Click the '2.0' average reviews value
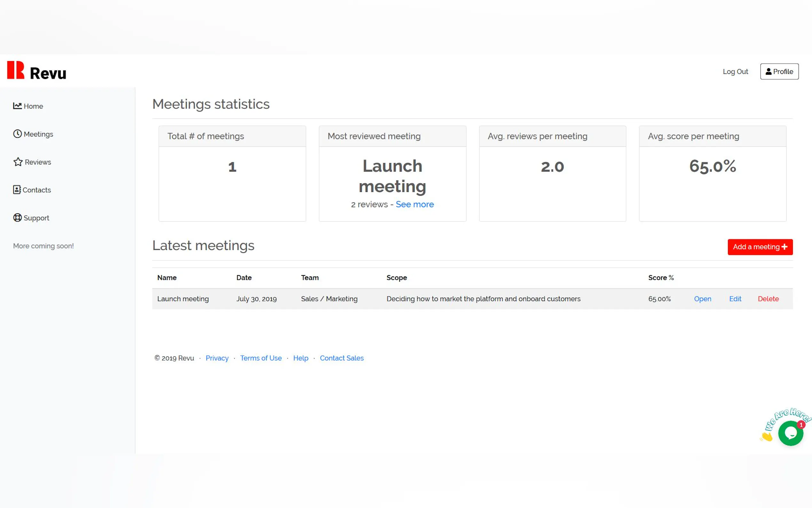The height and width of the screenshot is (508, 812). 552,167
